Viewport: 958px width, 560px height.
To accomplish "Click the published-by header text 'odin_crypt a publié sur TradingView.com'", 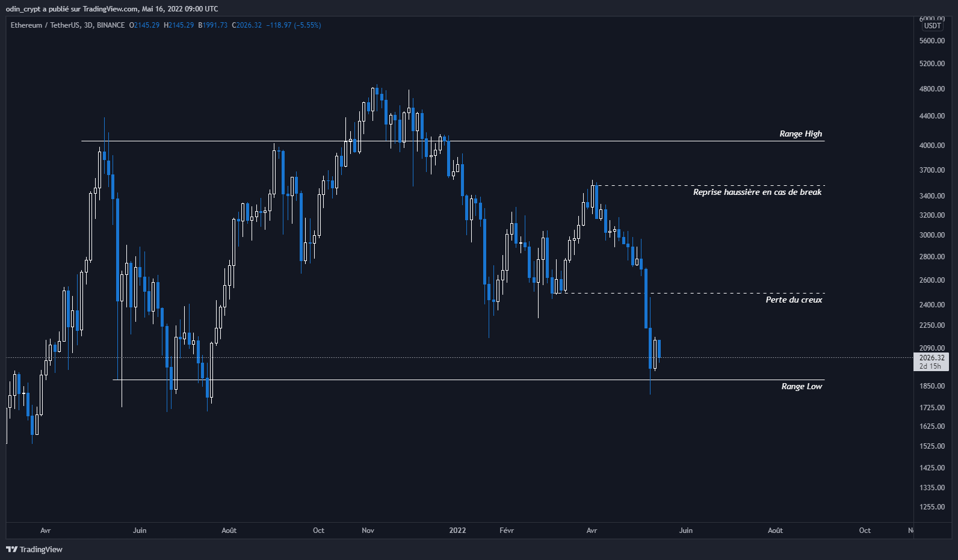I will (x=72, y=9).
